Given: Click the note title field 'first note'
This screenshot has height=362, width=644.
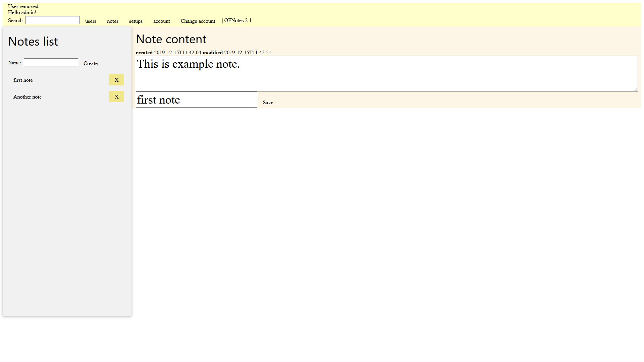Looking at the screenshot, I should point(196,100).
